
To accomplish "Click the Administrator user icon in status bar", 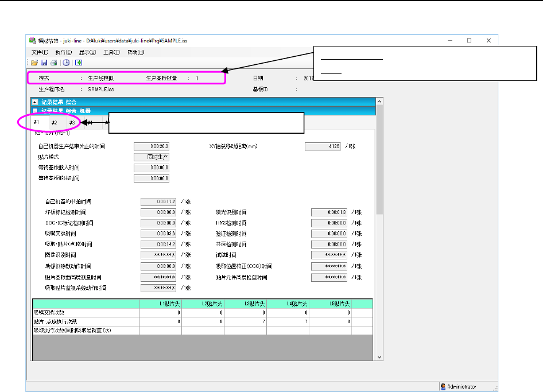I will [x=443, y=386].
